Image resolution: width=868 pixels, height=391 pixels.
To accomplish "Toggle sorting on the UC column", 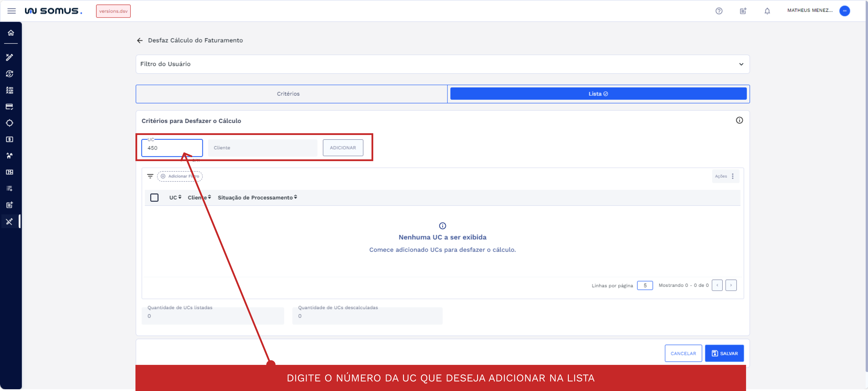I will [175, 197].
